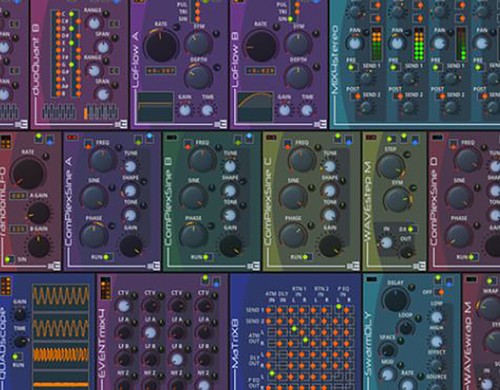Click the logo icon at ComplexSine B's bottom corner

pyautogui.click(x=254, y=266)
